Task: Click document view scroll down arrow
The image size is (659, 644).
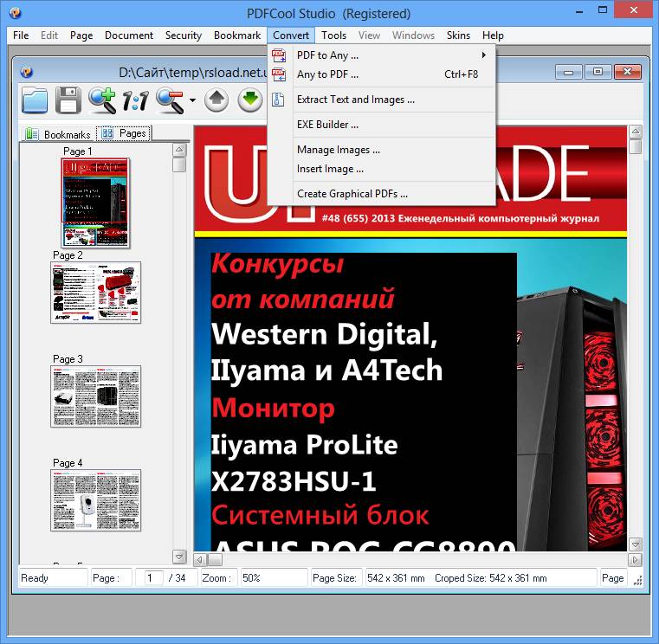Action: pos(636,544)
